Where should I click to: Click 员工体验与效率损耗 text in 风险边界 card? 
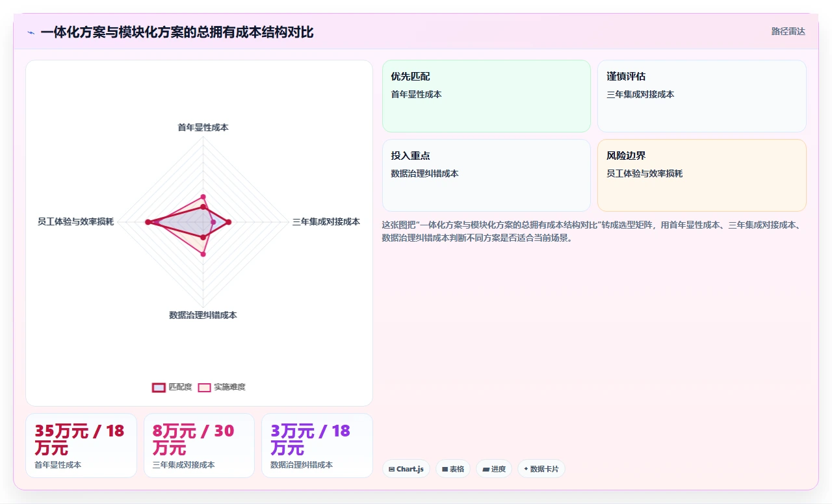click(644, 174)
